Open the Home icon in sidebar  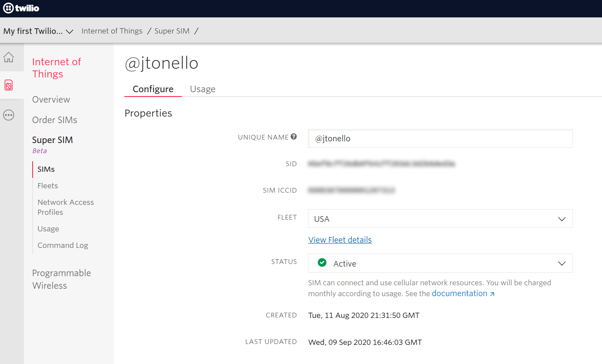9,57
